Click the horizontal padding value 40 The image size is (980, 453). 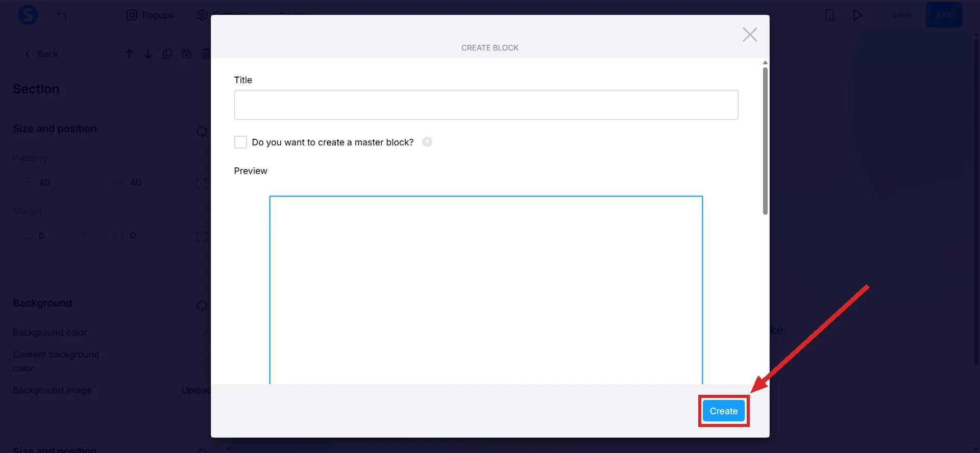[136, 183]
